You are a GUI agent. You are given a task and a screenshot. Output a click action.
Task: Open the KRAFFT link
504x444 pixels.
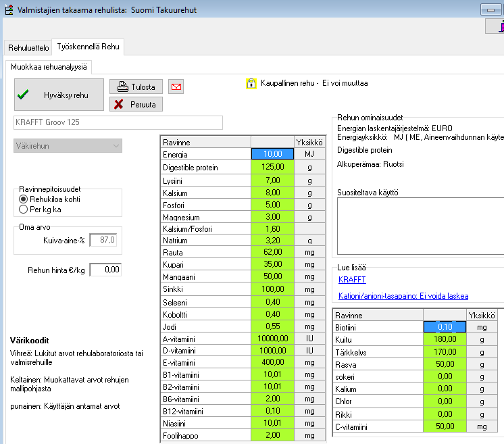point(352,280)
